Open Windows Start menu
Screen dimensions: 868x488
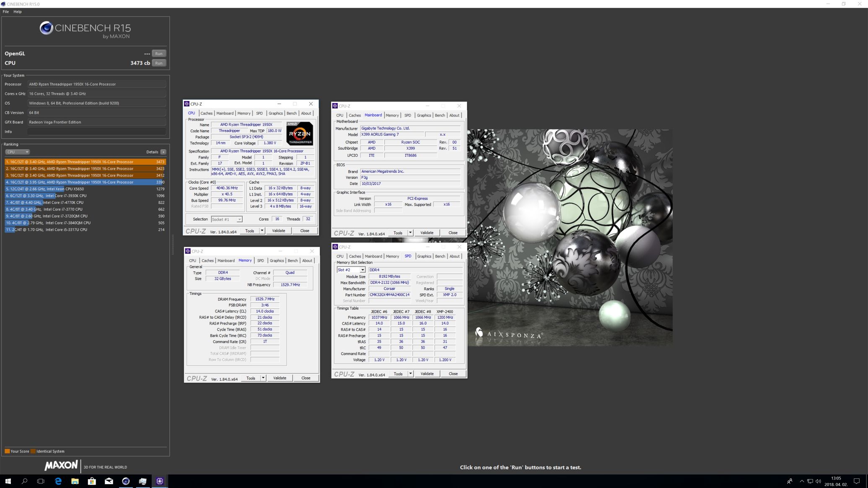(8, 481)
